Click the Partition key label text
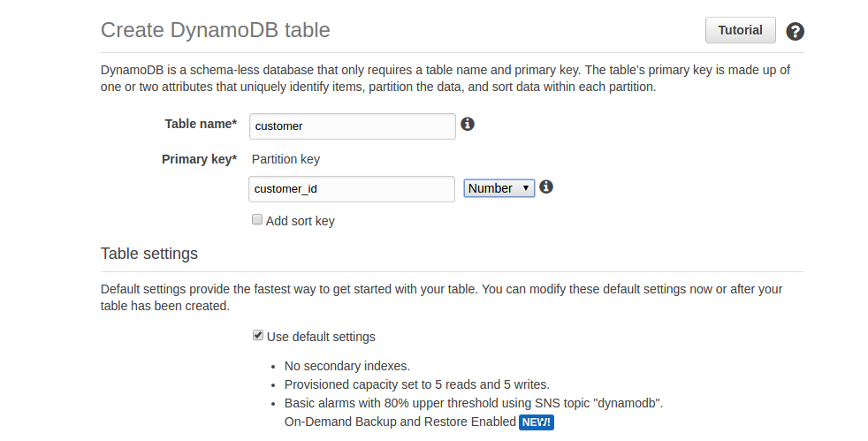 coord(286,160)
